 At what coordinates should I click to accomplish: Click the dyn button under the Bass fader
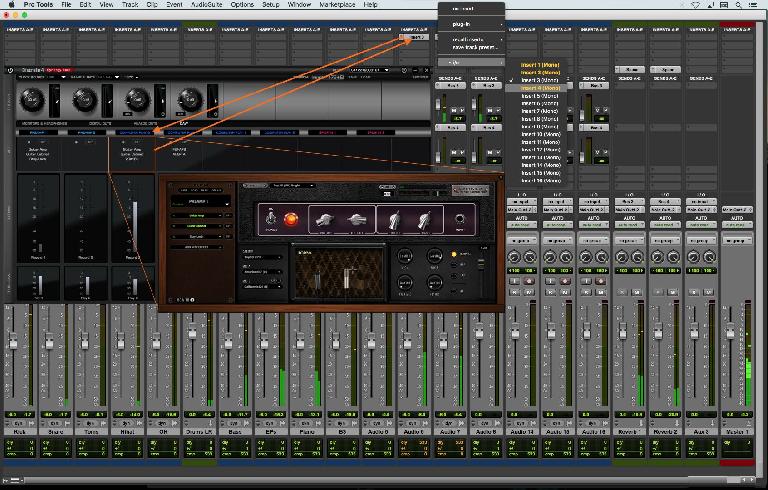[234, 423]
